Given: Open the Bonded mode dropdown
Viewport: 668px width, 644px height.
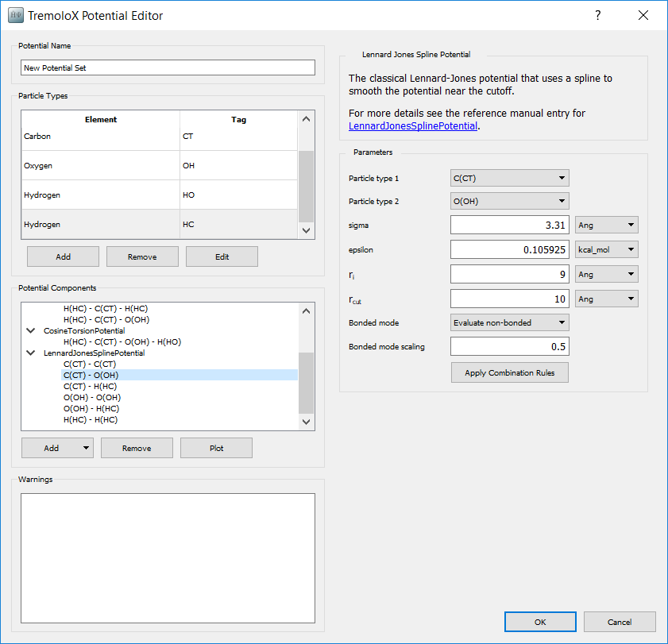Looking at the screenshot, I should click(509, 323).
